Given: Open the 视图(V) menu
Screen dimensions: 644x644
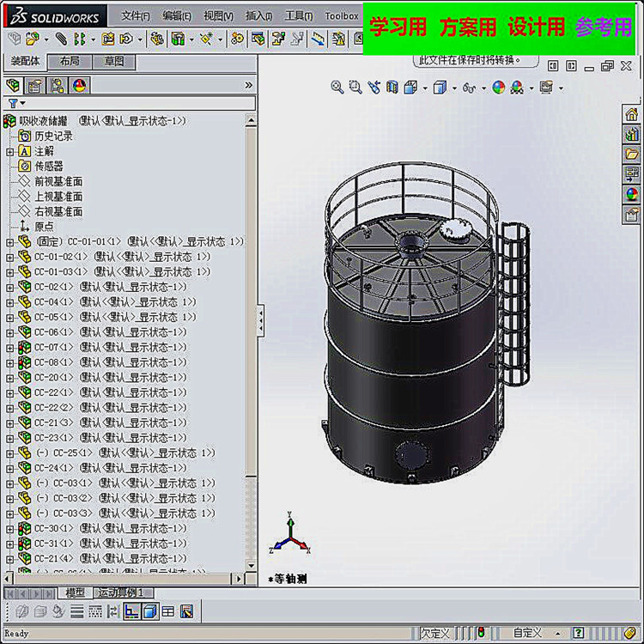Looking at the screenshot, I should [x=218, y=16].
